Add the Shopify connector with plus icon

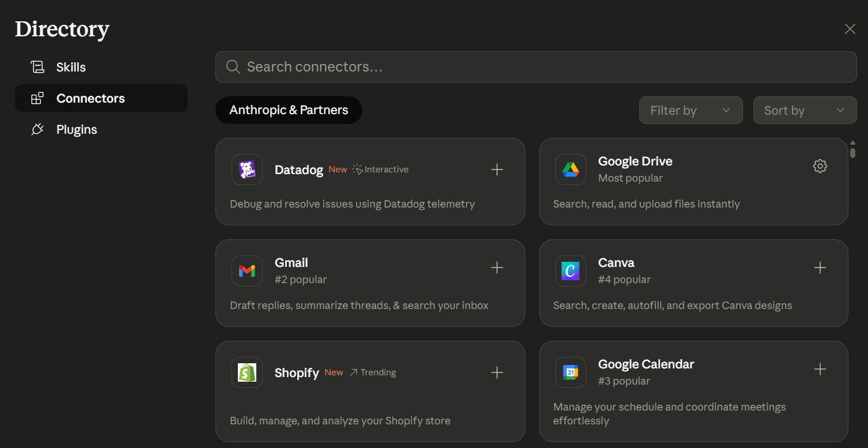pos(496,372)
